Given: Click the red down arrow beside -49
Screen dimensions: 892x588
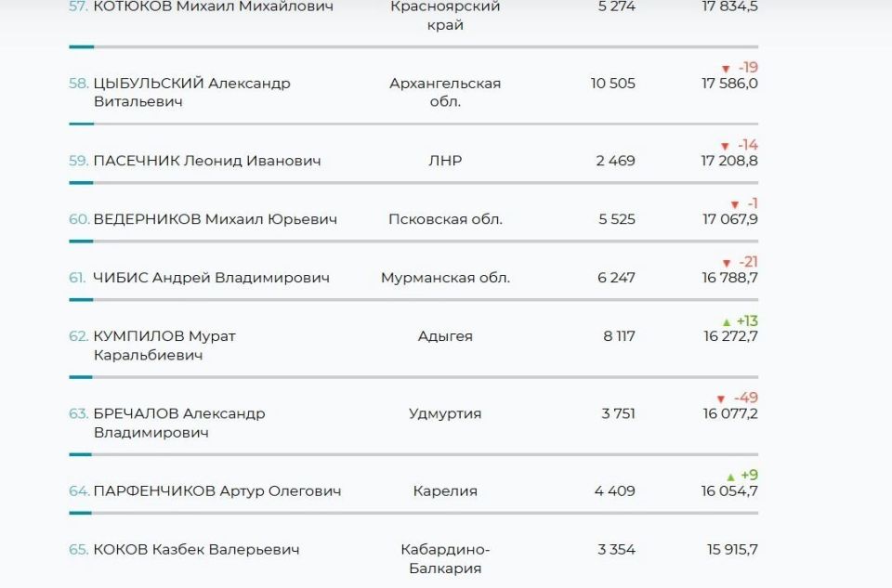Looking at the screenshot, I should click(x=720, y=399).
